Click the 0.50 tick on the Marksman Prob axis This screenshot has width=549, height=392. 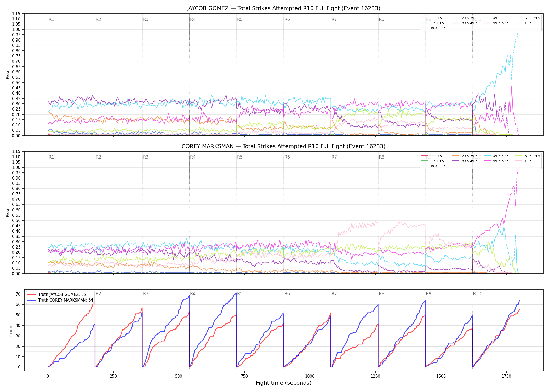[x=16, y=220]
